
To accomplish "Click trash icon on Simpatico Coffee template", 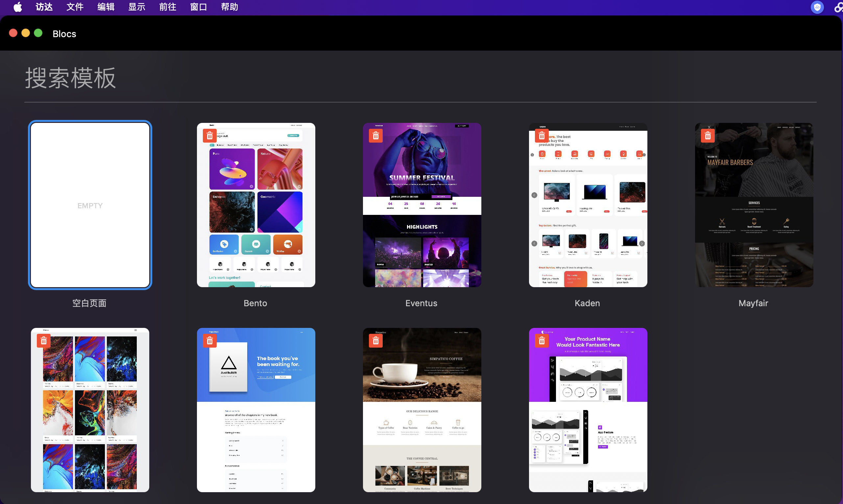I will 375,341.
